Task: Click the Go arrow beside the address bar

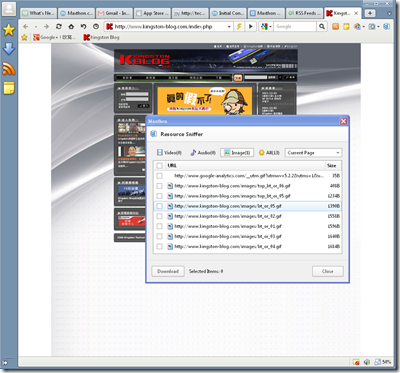Action: pos(251,27)
